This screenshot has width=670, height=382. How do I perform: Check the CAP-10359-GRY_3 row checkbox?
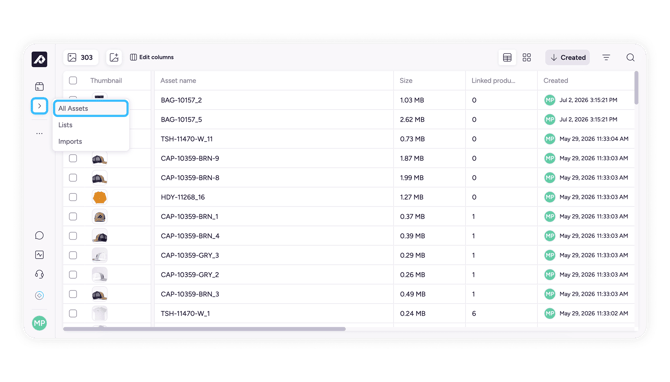[x=73, y=255]
